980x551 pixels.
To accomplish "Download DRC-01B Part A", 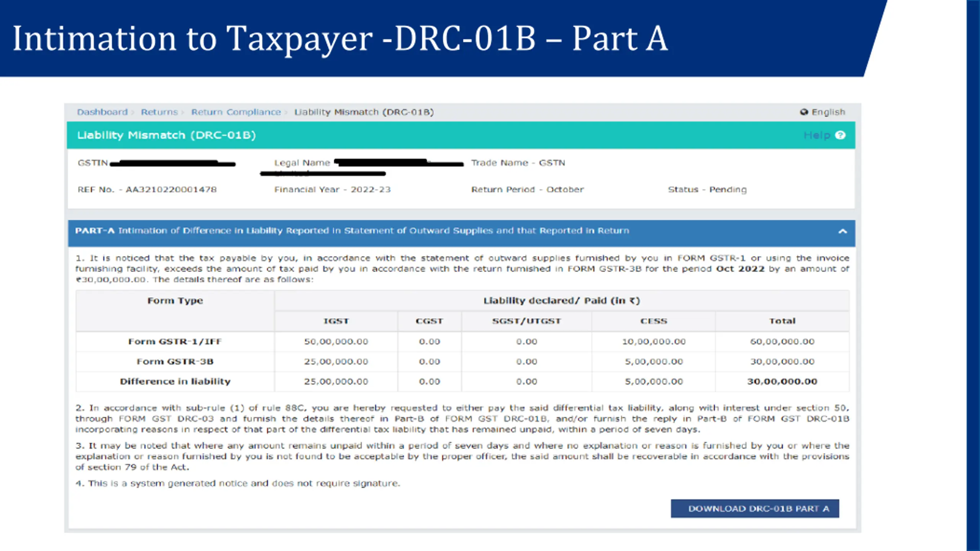I will pos(755,509).
